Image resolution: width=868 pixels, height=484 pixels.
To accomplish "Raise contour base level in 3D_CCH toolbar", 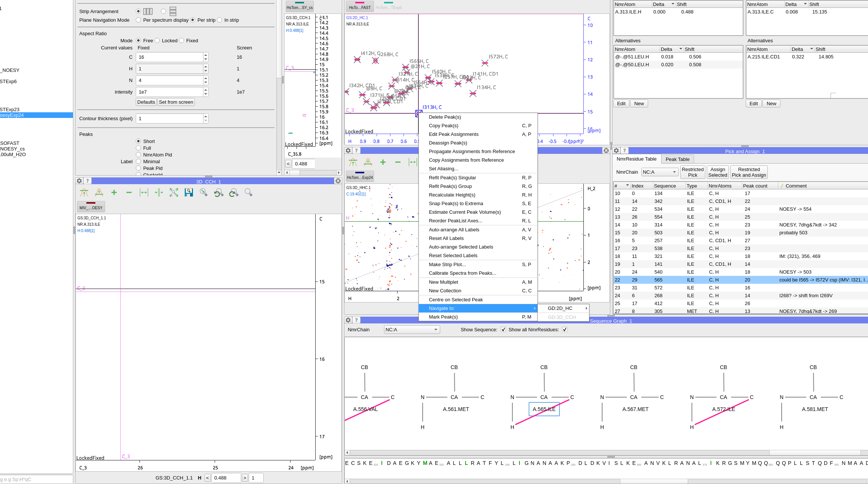I will (x=84, y=192).
